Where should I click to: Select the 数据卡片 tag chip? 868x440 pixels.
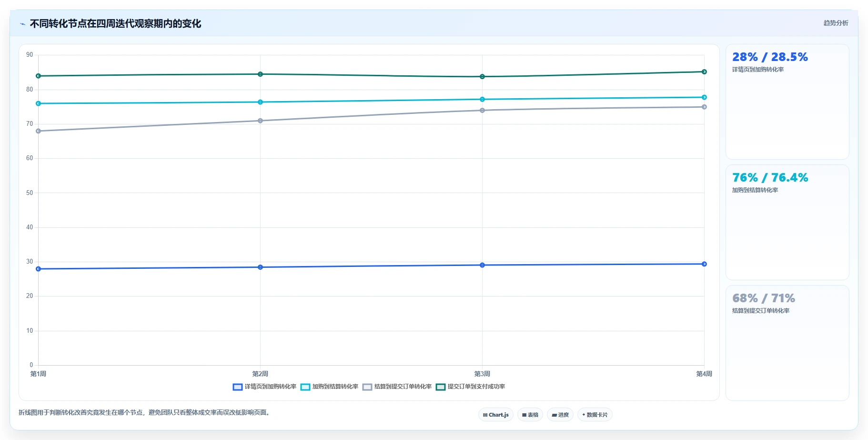(595, 415)
